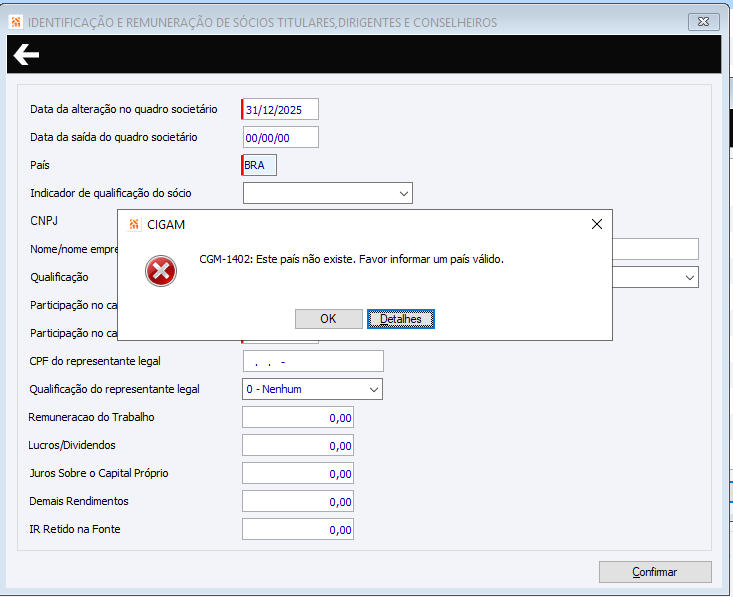
Task: Click Juros Sobre o Capital Próprio field
Action: click(x=298, y=473)
